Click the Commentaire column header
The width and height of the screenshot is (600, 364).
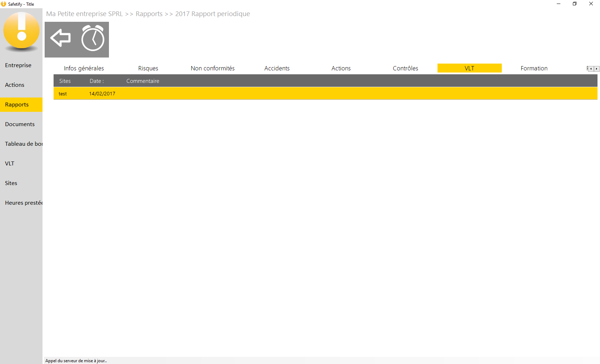[143, 81]
